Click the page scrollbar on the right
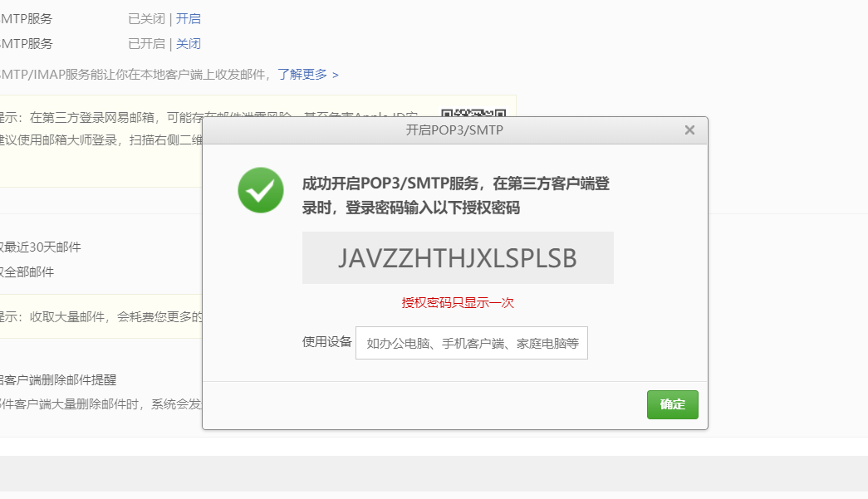868x499 pixels. (864, 249)
